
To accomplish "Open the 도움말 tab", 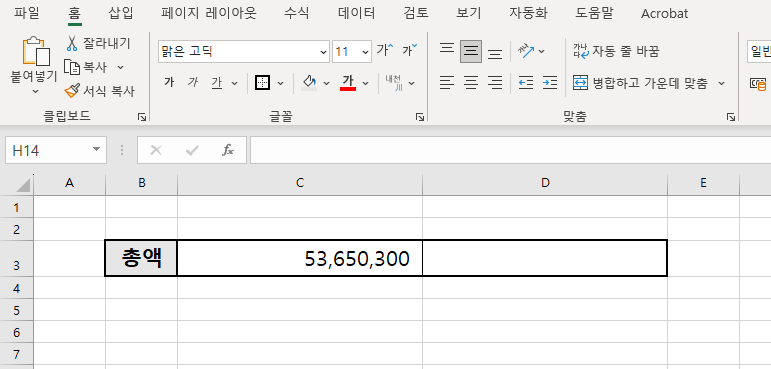I will tap(594, 13).
